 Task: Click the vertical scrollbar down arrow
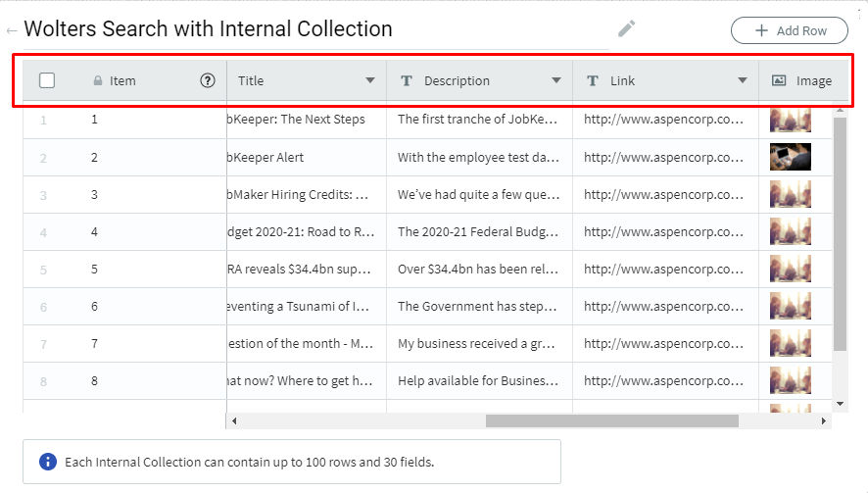click(840, 404)
